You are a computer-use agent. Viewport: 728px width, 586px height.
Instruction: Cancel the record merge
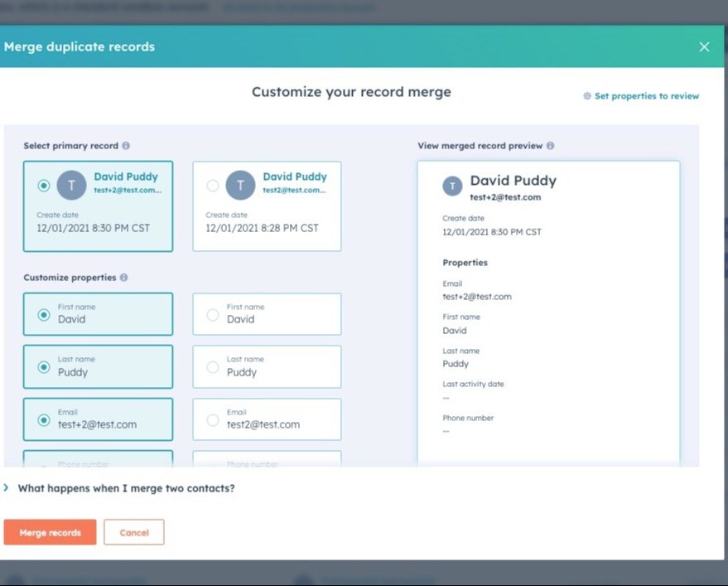click(133, 533)
